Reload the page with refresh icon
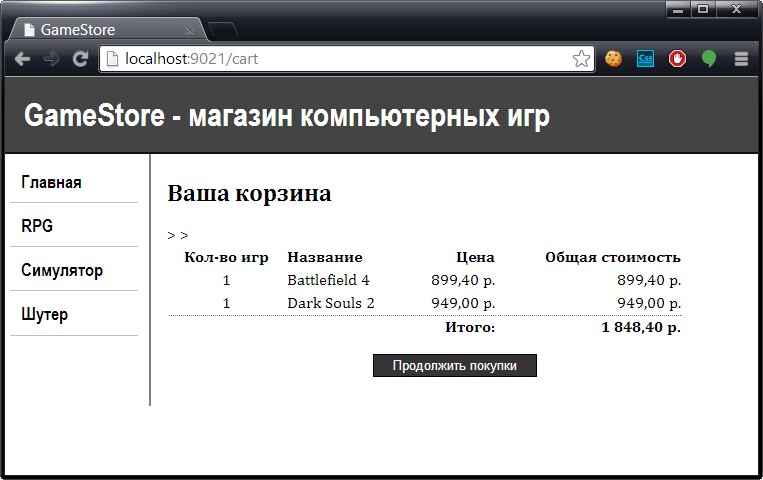 click(x=80, y=59)
